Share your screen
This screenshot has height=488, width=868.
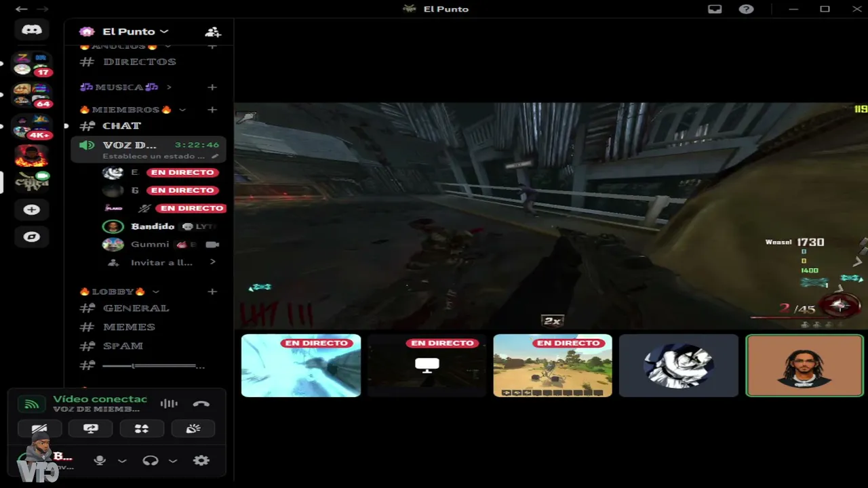[x=91, y=428]
